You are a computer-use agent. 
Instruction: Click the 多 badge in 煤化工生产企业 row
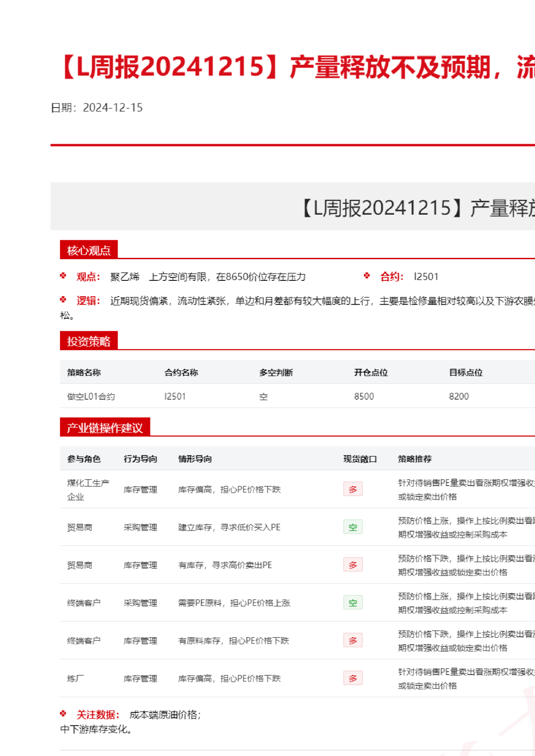pyautogui.click(x=353, y=489)
